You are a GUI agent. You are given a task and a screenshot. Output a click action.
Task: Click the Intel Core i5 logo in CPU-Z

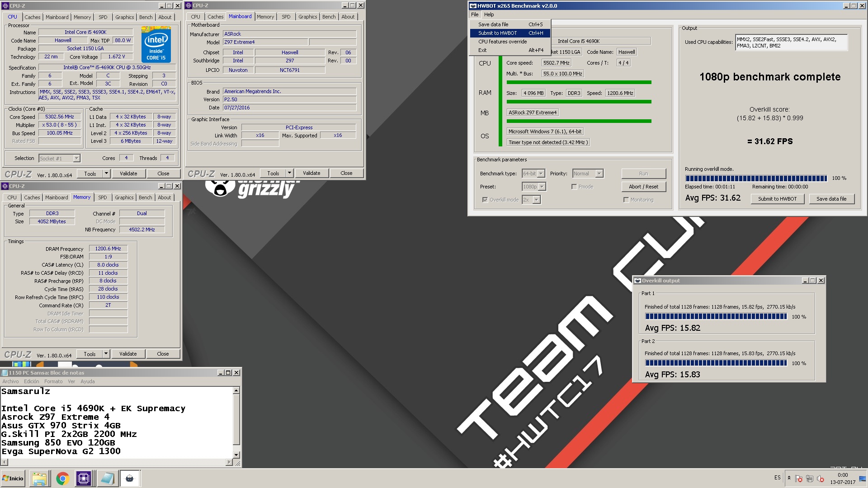tap(156, 44)
